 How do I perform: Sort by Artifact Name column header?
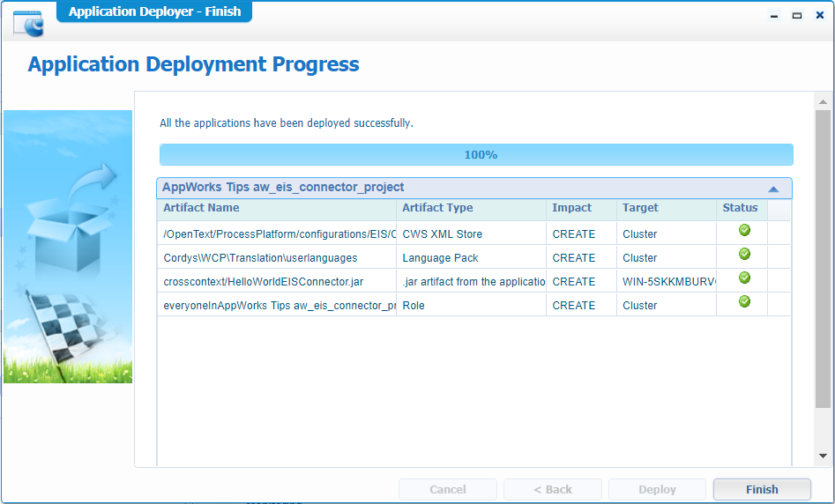tap(277, 209)
